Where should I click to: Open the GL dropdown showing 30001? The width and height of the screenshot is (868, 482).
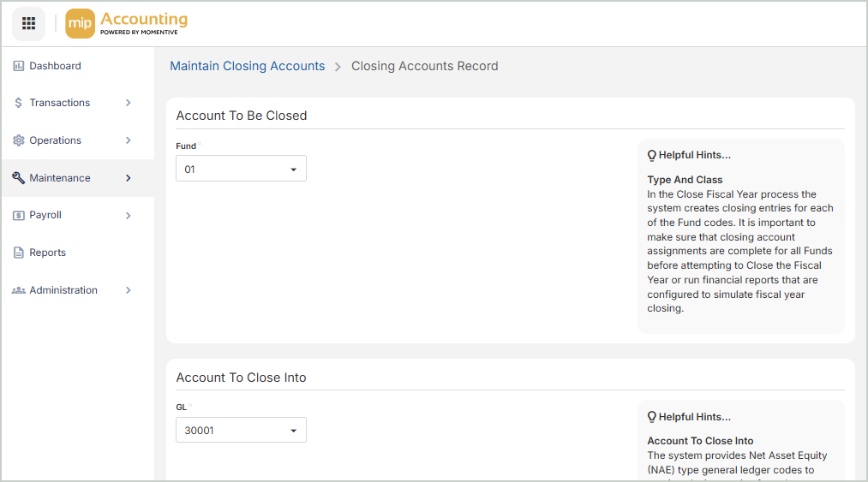tap(241, 430)
